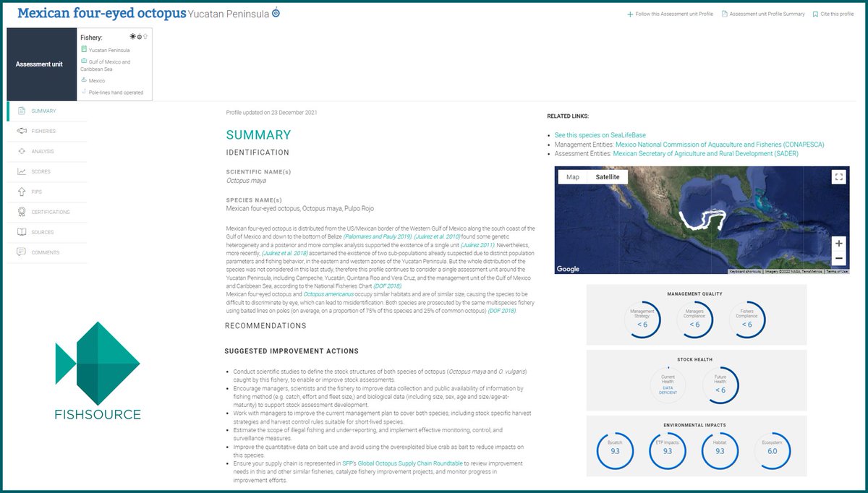
Task: Open the CONAPESCA management entity link
Action: pyautogui.click(x=720, y=145)
